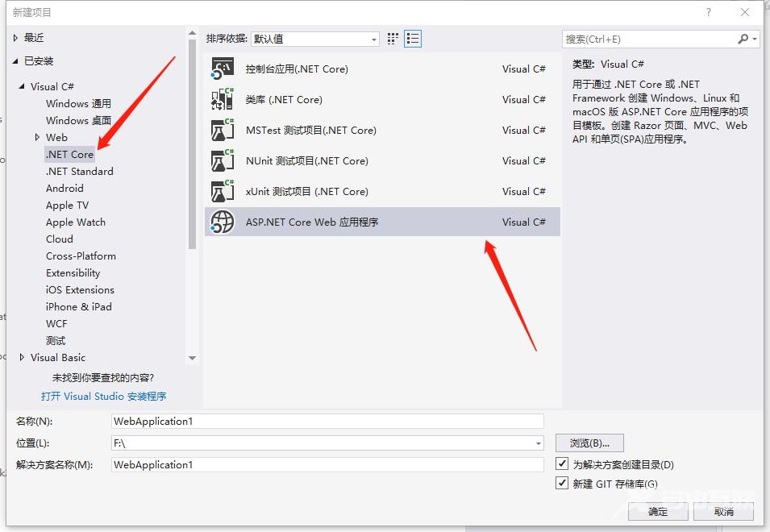Collapse the 已安装 tree node
Image resolution: width=770 pixels, height=532 pixels.
tap(15, 60)
